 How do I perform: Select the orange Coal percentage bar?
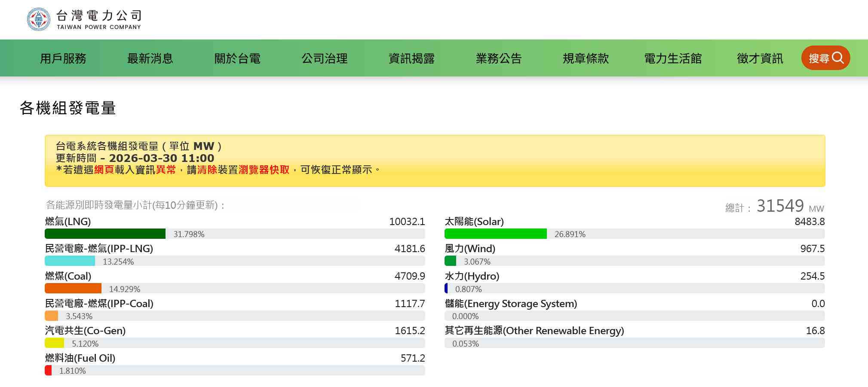click(x=73, y=288)
